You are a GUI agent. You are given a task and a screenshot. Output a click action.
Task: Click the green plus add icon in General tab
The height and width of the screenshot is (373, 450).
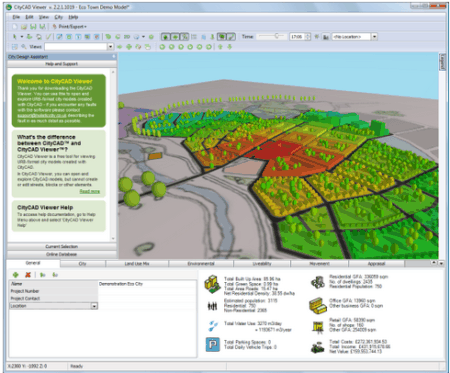[15, 275]
